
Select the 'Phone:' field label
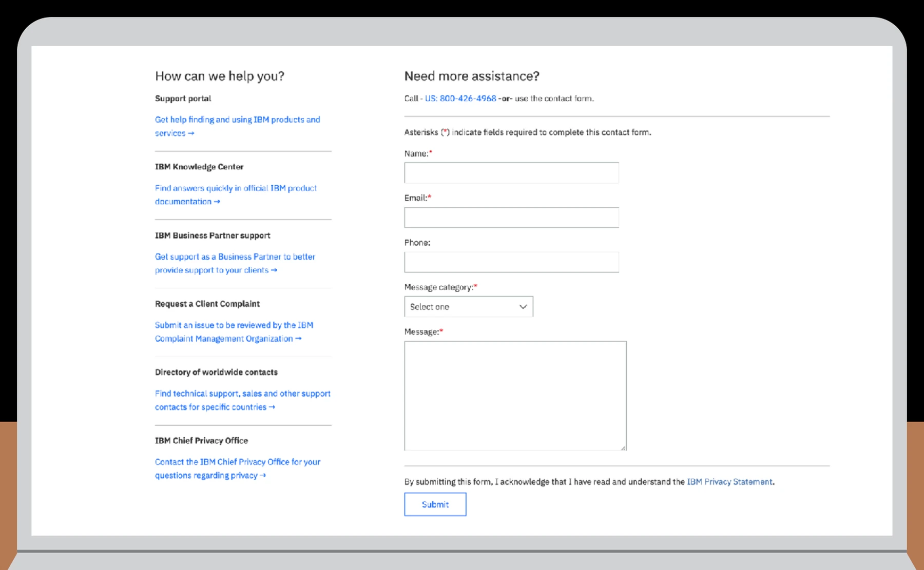point(417,243)
